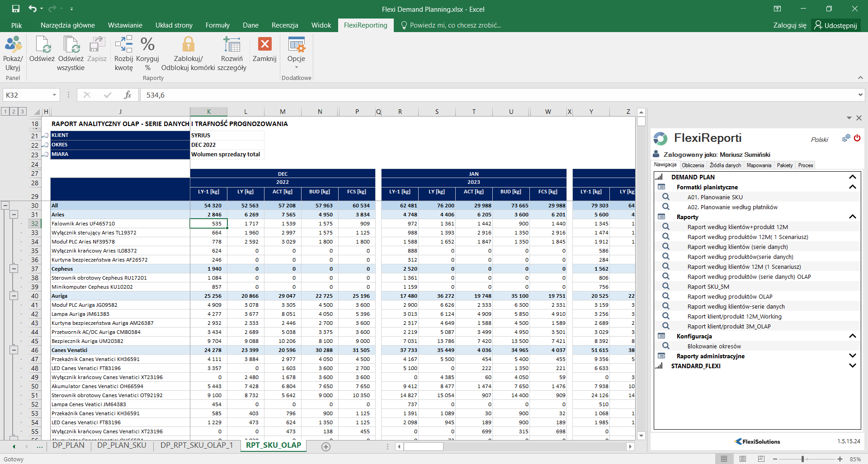Expand the Raporty administracyjne section
Image resolution: width=868 pixels, height=464 pixels.
pos(852,356)
